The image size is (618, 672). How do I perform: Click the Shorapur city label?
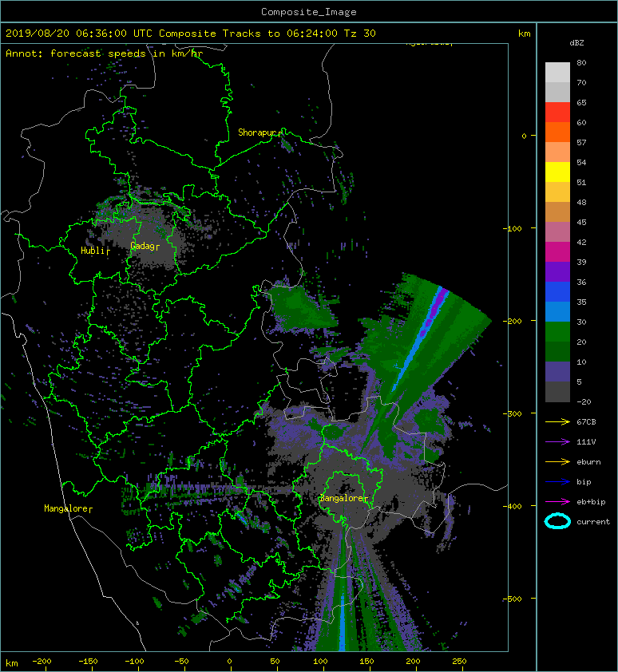[256, 132]
